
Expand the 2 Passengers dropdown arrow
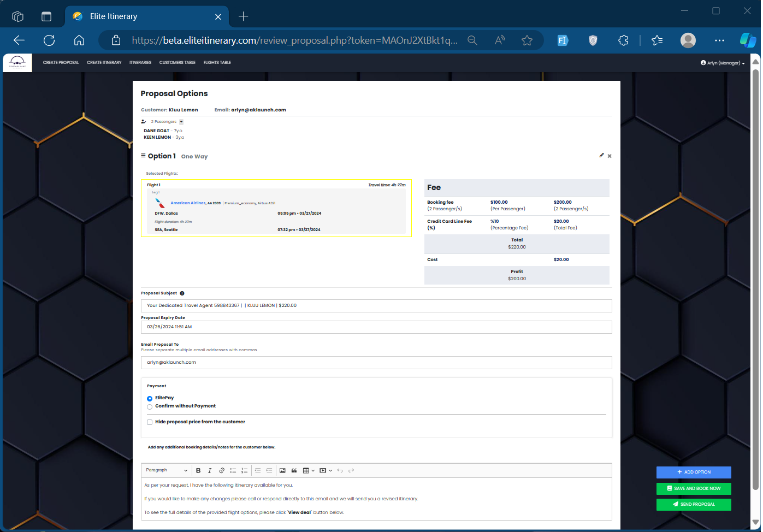(x=181, y=122)
